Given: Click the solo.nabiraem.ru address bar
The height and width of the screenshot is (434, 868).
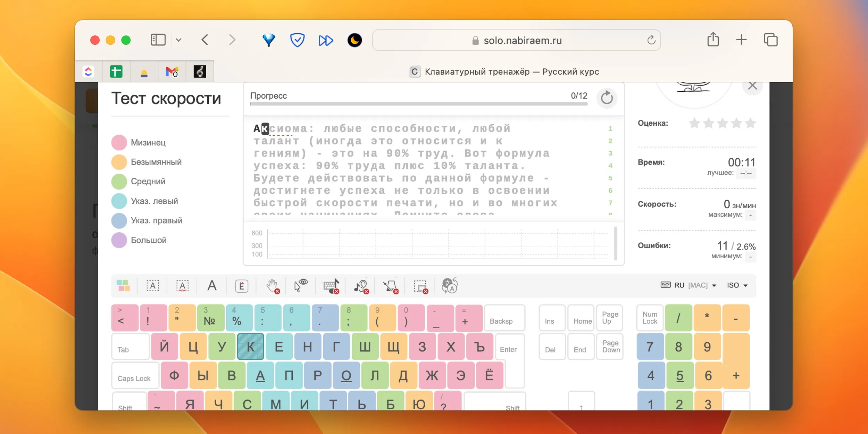Looking at the screenshot, I should [x=516, y=40].
